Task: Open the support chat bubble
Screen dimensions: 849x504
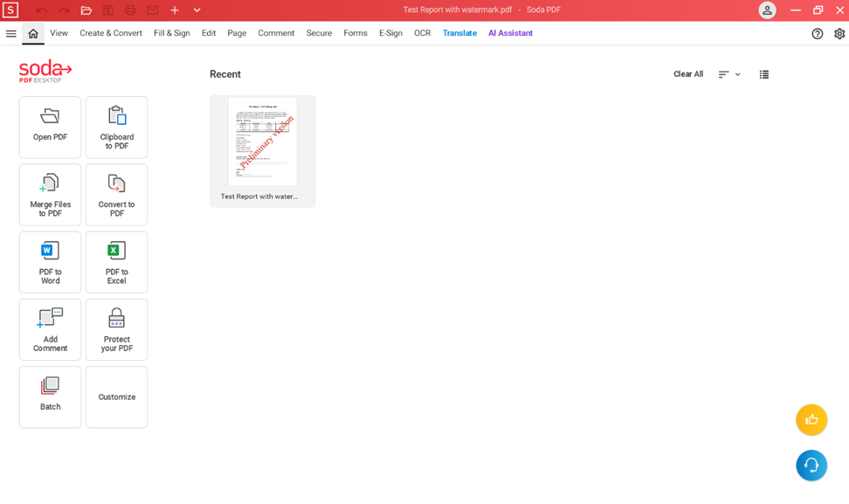Action: 811,466
